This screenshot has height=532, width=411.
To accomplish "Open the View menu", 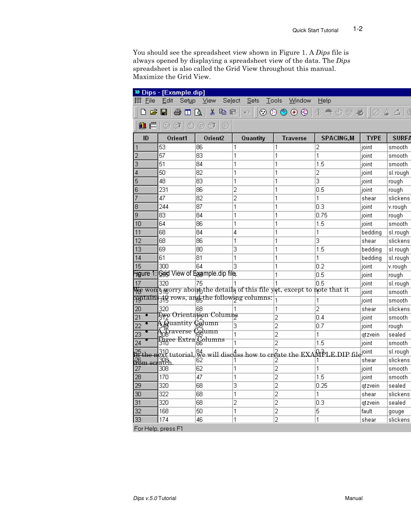I will (209, 101).
